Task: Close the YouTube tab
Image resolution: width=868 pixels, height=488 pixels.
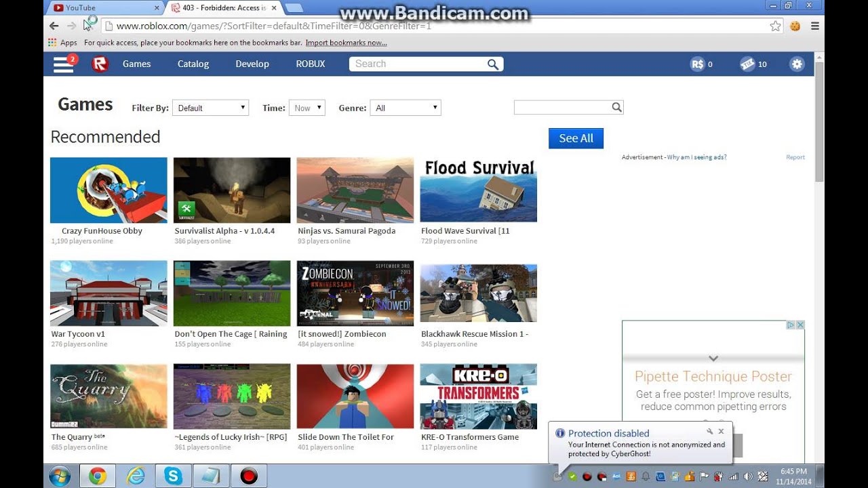Action: (x=157, y=8)
